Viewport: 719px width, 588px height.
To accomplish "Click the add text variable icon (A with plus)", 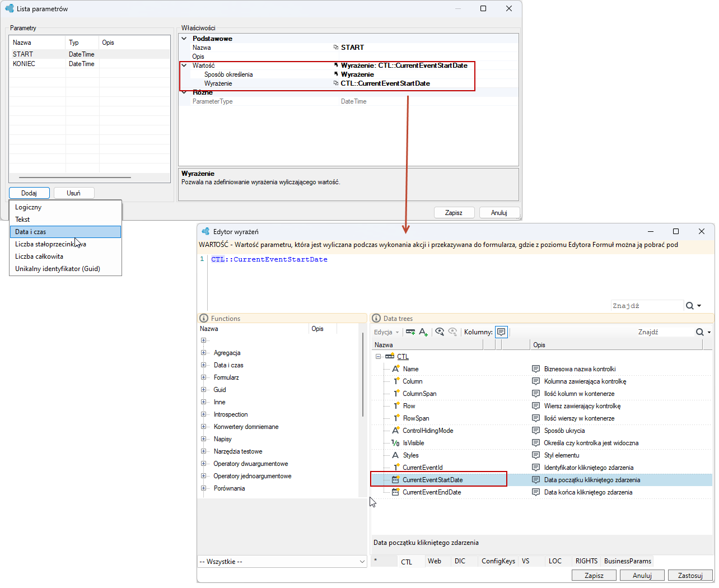I will 423,332.
